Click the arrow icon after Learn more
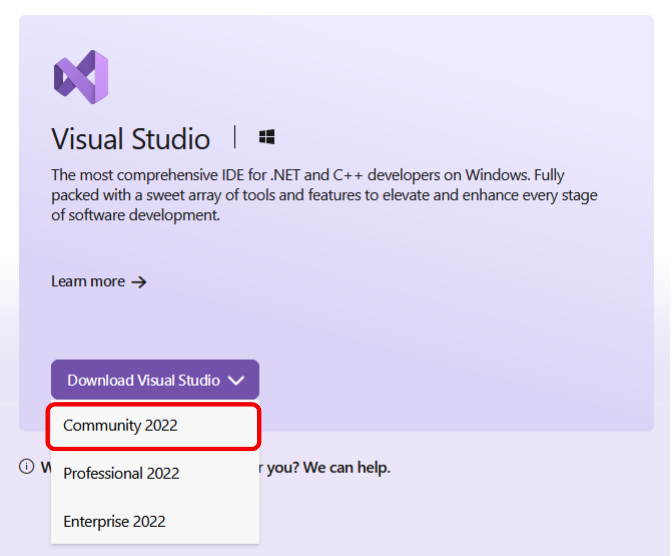This screenshot has height=556, width=672. tap(139, 282)
